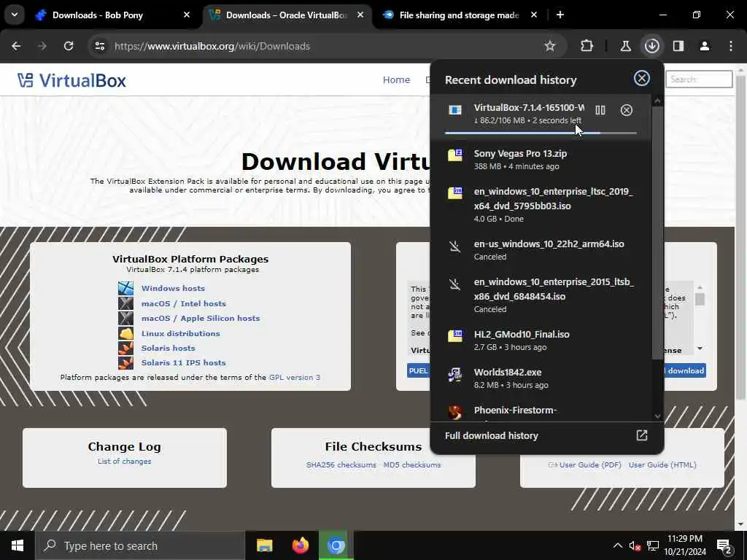
Task: Click the Phoenix-Firestorm download icon
Action: 455,412
